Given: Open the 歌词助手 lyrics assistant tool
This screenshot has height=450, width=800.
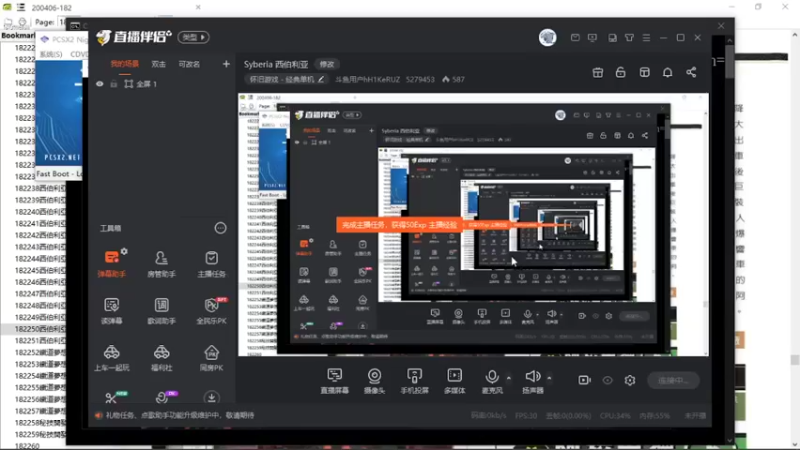Looking at the screenshot, I should (x=161, y=311).
